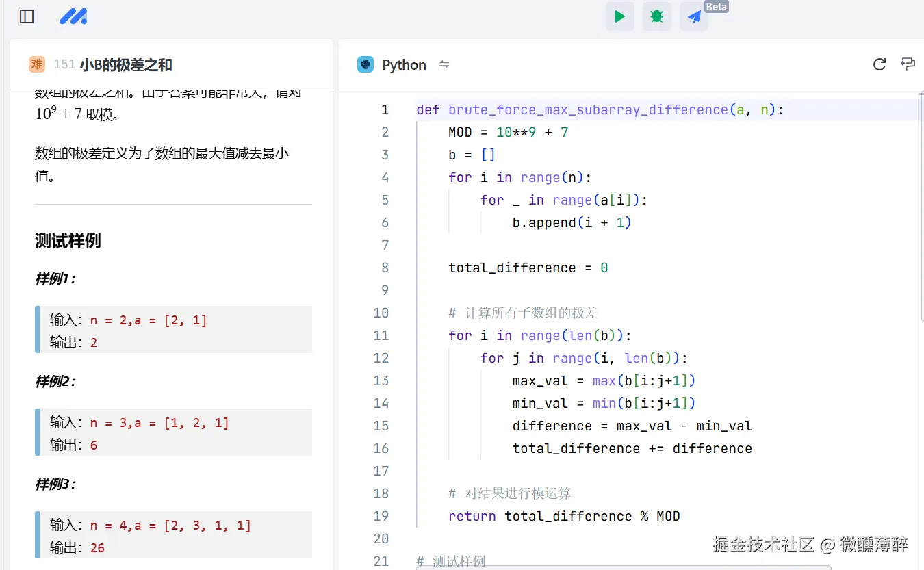924x570 pixels.
Task: Click the 样例2 label
Action: (55, 382)
